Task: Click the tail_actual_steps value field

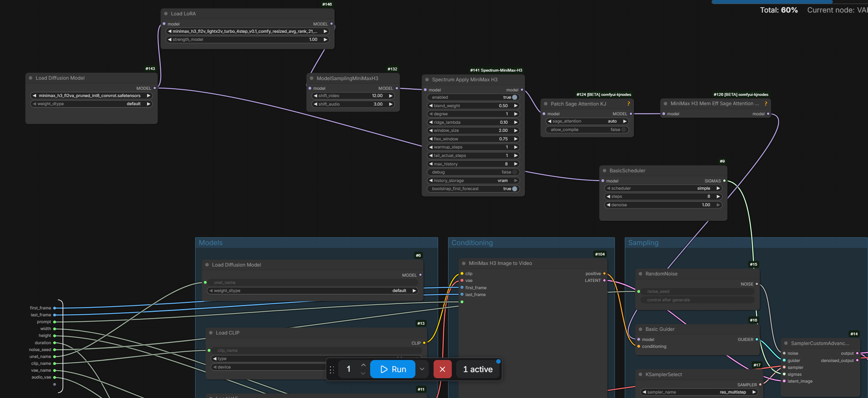Action: [x=473, y=156]
